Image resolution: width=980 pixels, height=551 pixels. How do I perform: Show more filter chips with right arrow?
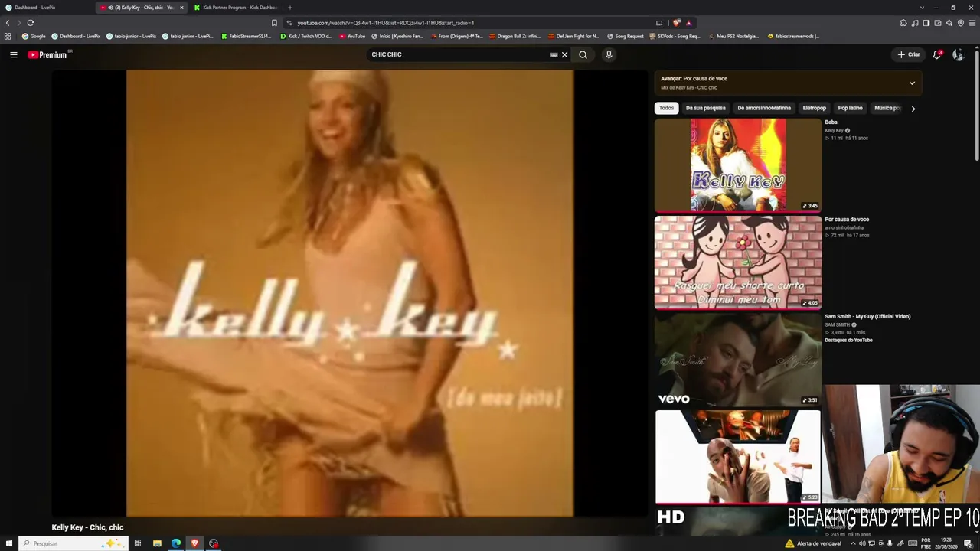point(913,109)
